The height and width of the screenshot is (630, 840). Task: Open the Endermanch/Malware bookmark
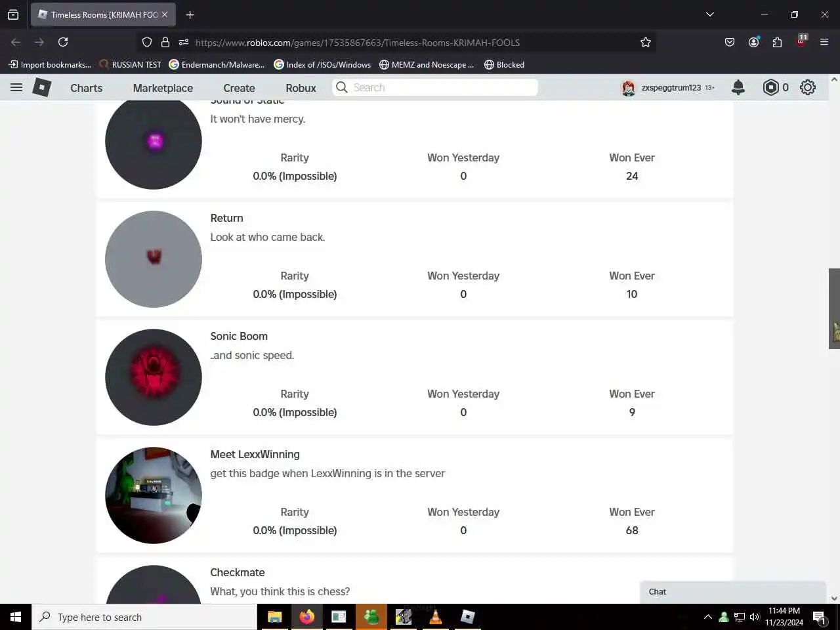217,64
